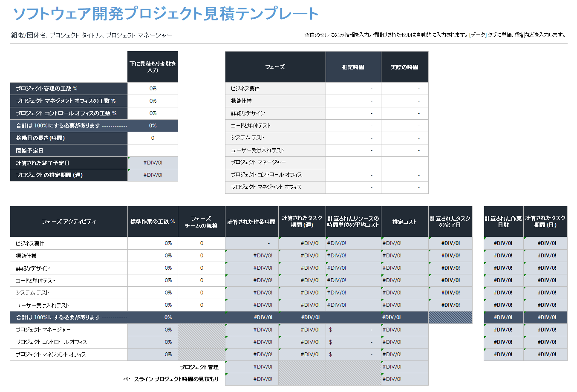Select 機能仕様 in the phase summary table

pos(275,101)
